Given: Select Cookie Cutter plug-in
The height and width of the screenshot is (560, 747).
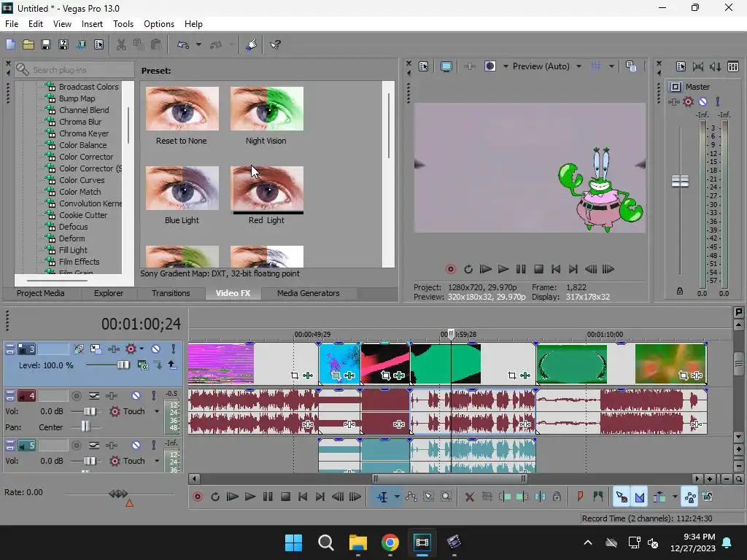Looking at the screenshot, I should pyautogui.click(x=83, y=215).
